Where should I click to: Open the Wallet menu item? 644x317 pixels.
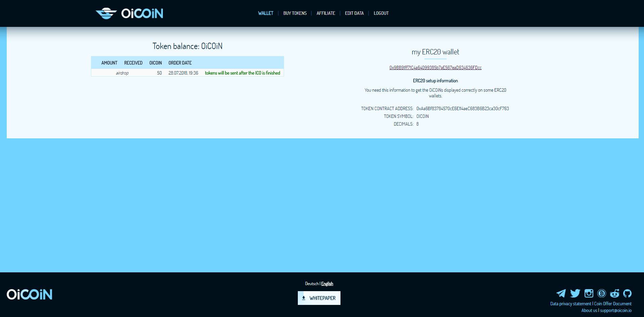(x=266, y=13)
